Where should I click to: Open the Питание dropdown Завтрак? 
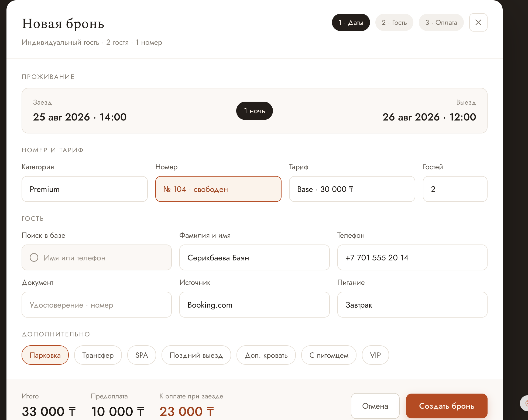point(412,305)
